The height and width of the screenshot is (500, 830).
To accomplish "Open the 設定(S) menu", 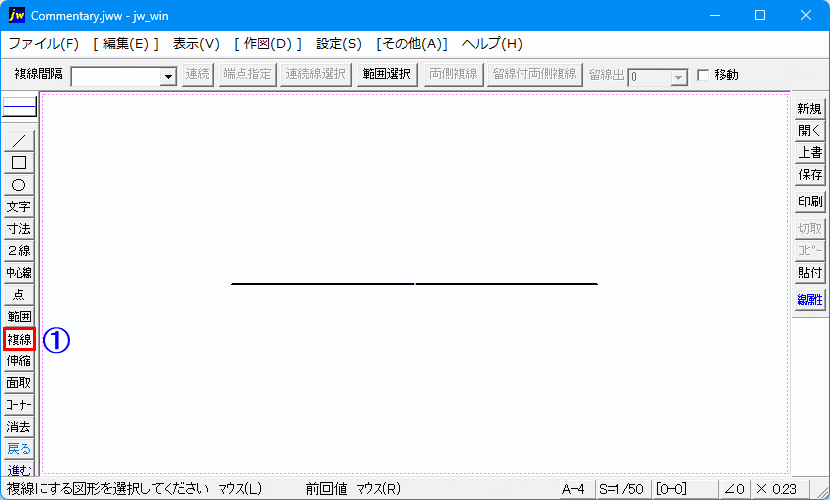I will click(339, 43).
